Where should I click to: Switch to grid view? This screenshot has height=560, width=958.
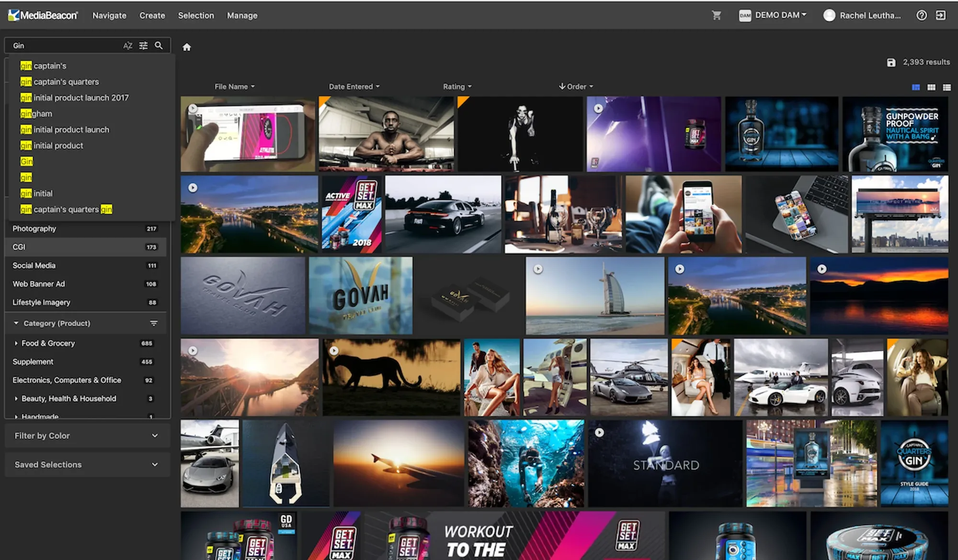931,87
